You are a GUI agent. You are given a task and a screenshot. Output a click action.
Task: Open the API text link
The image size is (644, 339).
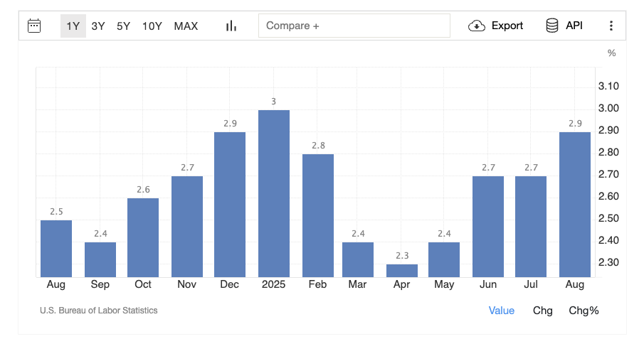[574, 26]
